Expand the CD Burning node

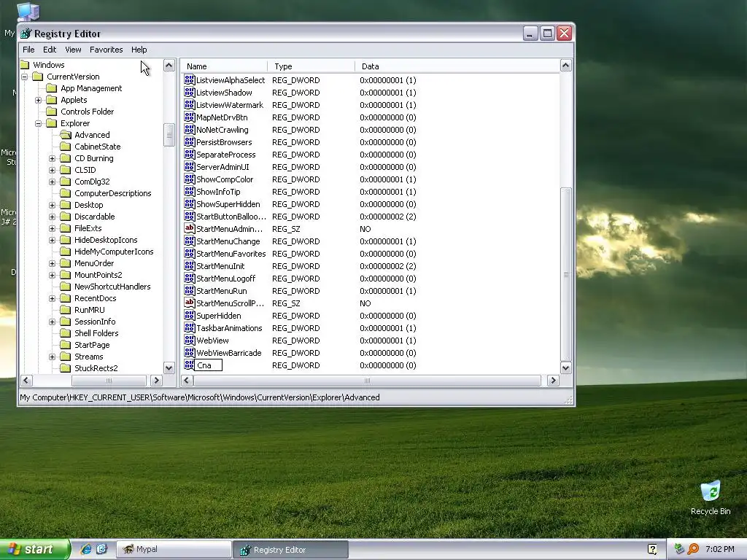coord(52,158)
